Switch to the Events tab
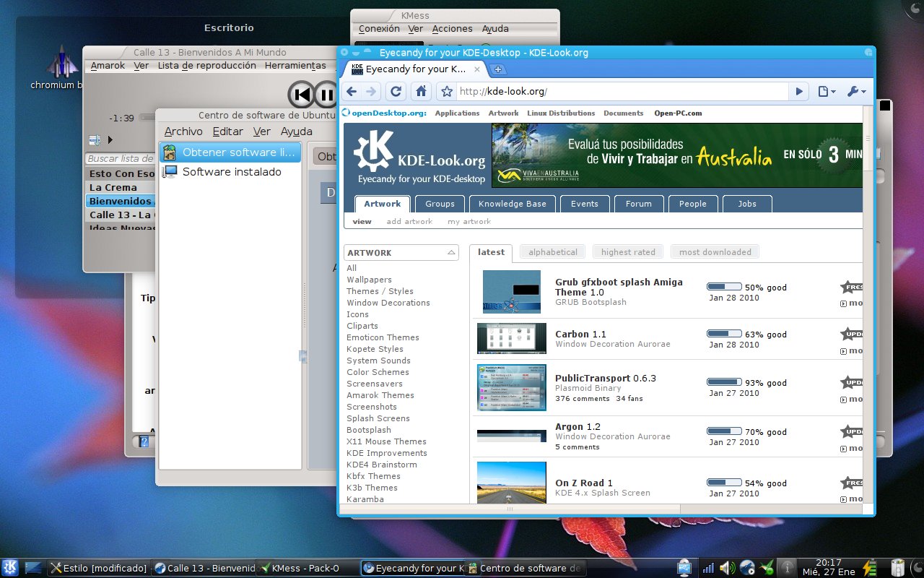Screen dimensions: 924x578 point(584,204)
